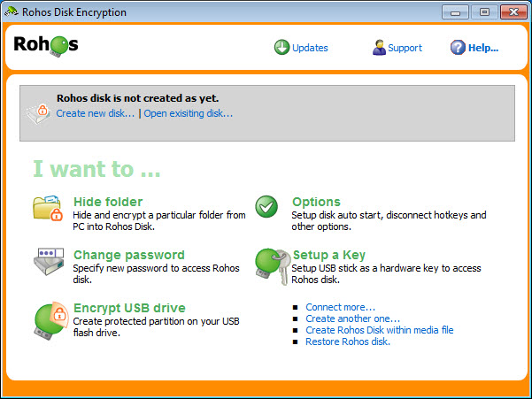Open existing disk link
This screenshot has width=532, height=399.
(189, 113)
